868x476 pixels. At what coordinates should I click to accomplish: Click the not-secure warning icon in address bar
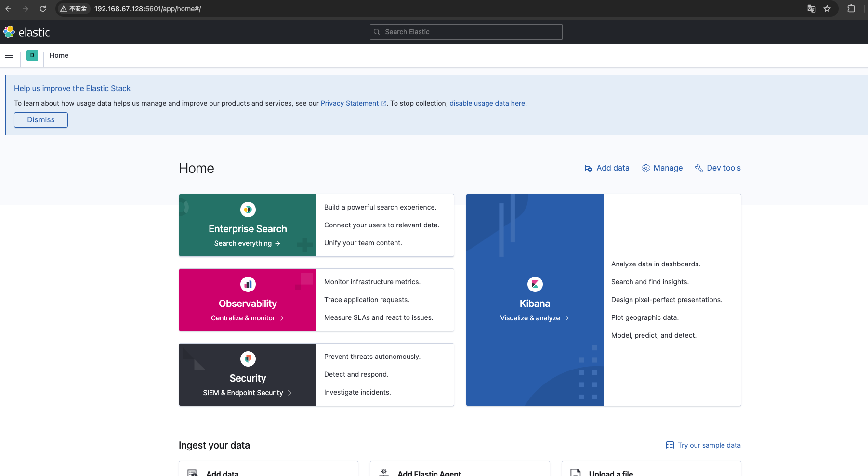click(64, 9)
